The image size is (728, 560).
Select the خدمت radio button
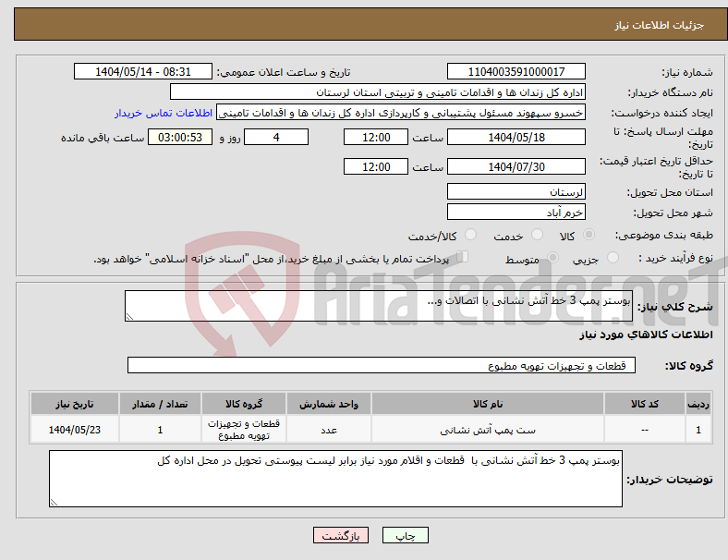[537, 235]
